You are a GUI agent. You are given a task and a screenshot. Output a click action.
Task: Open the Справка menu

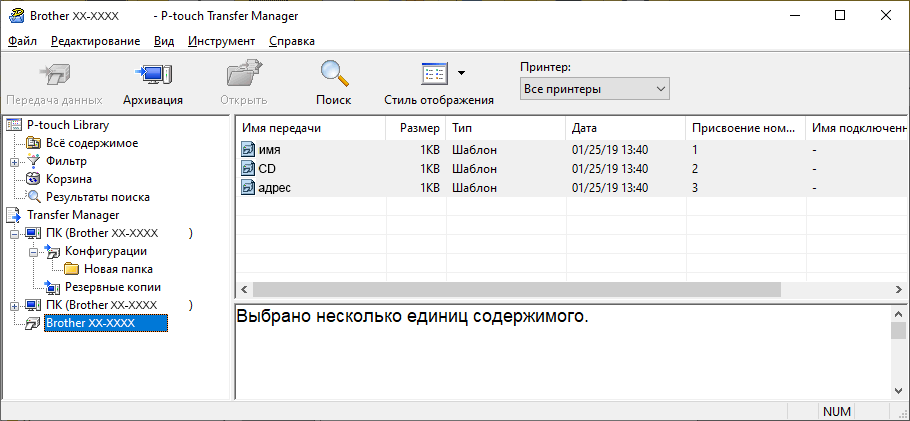click(292, 41)
